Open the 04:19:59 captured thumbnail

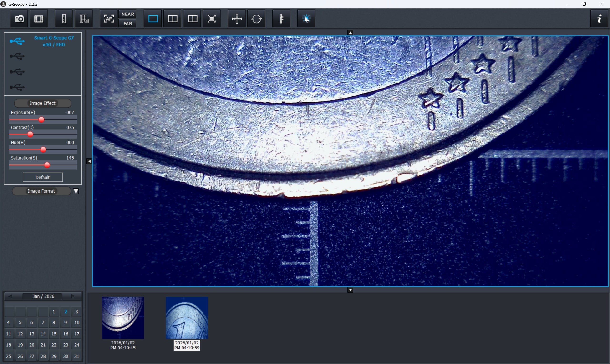tap(187, 318)
